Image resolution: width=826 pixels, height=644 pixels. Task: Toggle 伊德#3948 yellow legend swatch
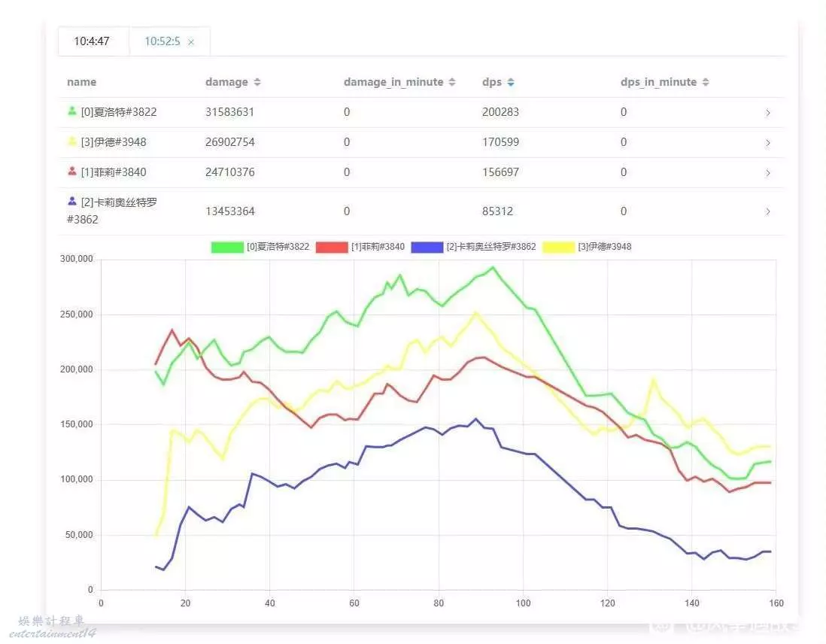[558, 247]
